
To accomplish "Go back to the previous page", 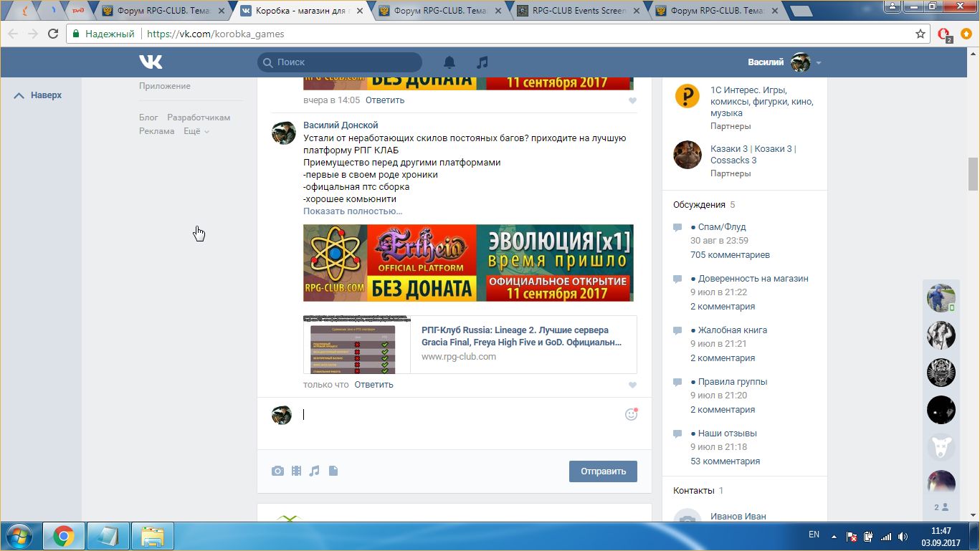I will click(13, 34).
